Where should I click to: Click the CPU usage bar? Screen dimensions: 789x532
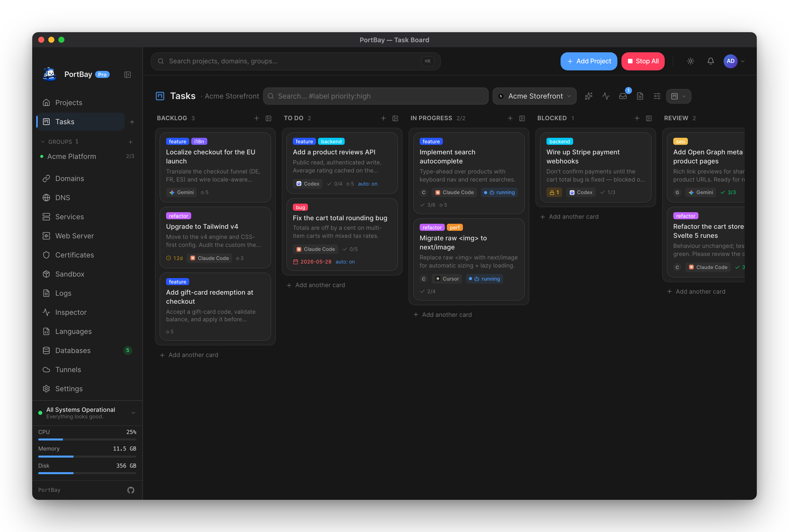click(x=87, y=439)
